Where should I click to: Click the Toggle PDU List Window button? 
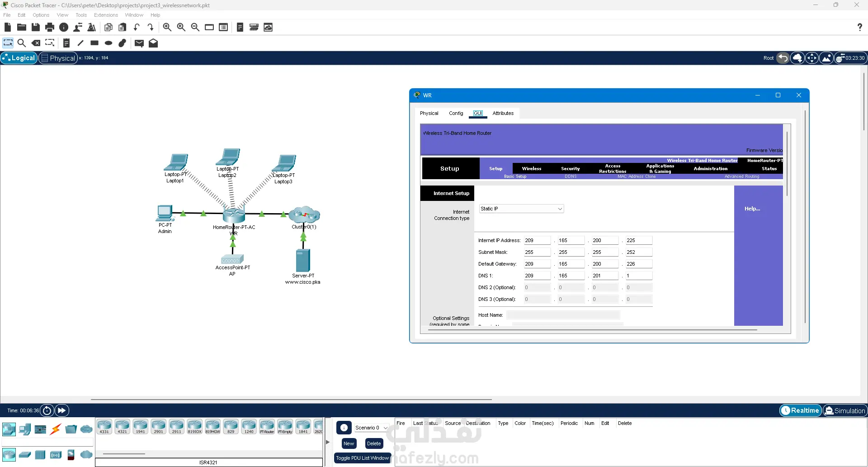coord(362,458)
